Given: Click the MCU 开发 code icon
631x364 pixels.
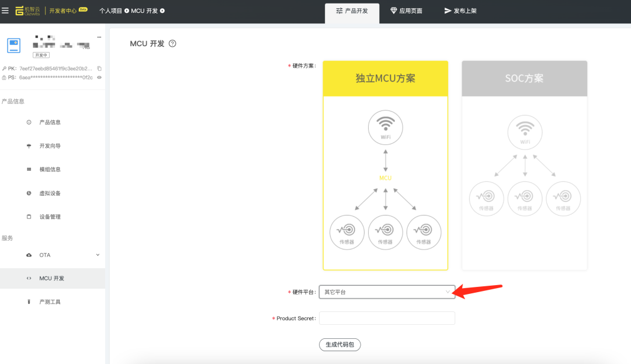Looking at the screenshot, I should pyautogui.click(x=29, y=278).
